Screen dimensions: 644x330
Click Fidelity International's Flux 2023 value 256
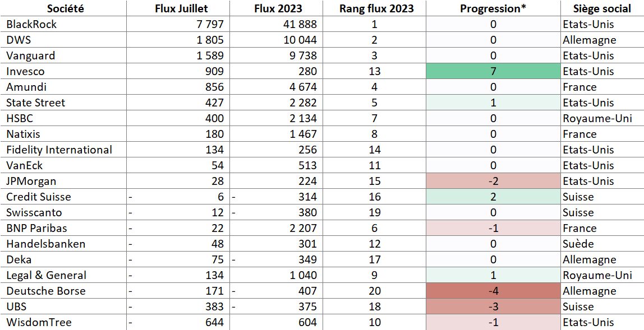tap(307, 150)
